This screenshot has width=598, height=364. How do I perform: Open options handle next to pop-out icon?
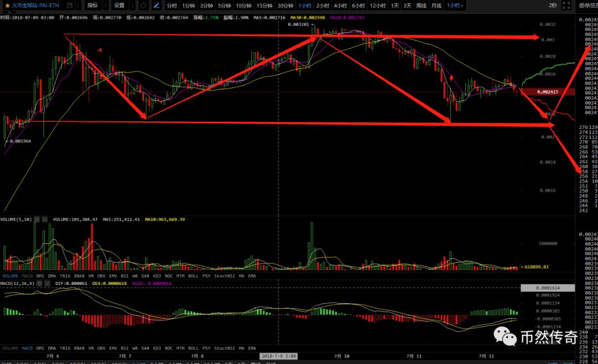click(x=78, y=6)
